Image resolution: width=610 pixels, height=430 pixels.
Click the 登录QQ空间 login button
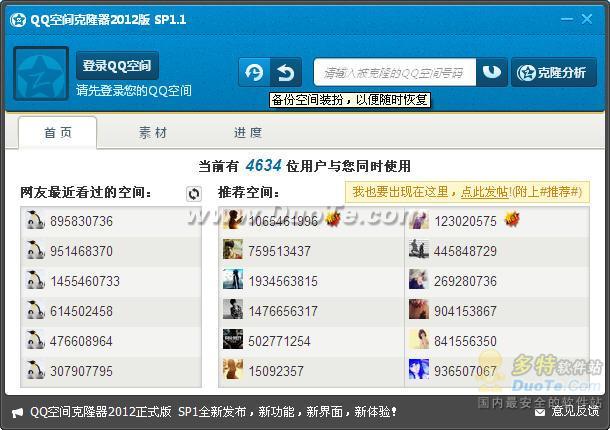[x=117, y=65]
